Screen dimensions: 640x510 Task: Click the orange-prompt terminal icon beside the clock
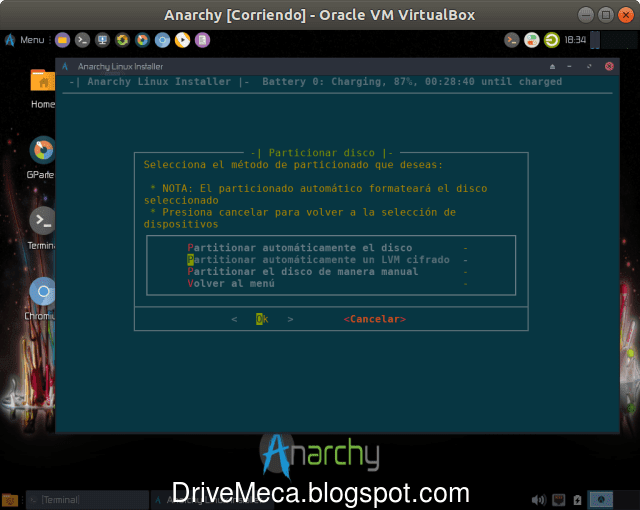[511, 40]
